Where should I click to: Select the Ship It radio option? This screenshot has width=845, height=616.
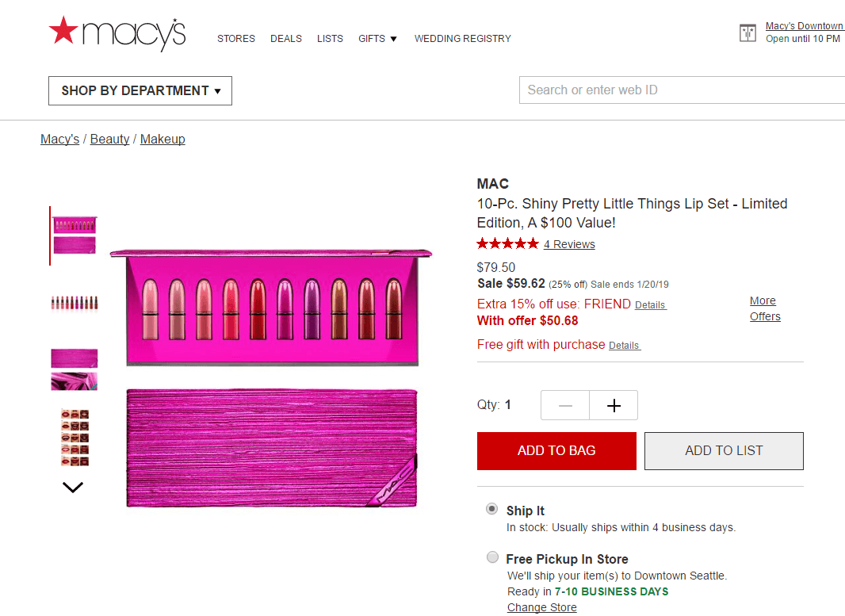pos(492,509)
